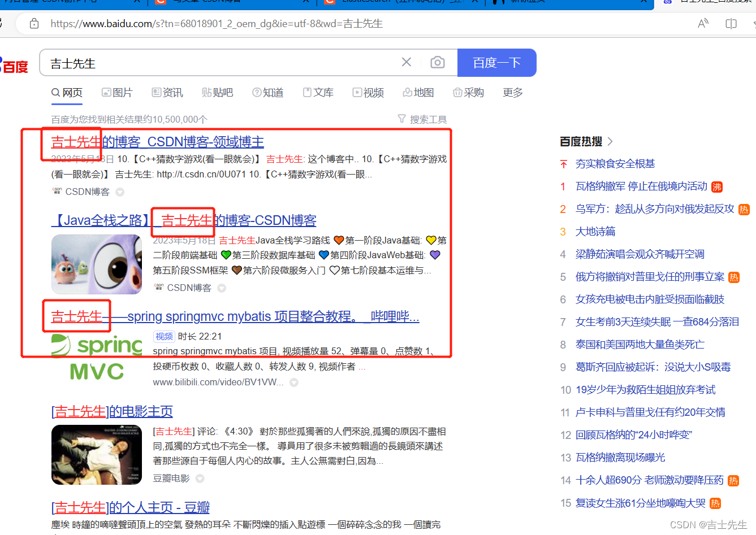Click the 豆瓣电影 source link
This screenshot has width=756, height=535.
pos(171,479)
